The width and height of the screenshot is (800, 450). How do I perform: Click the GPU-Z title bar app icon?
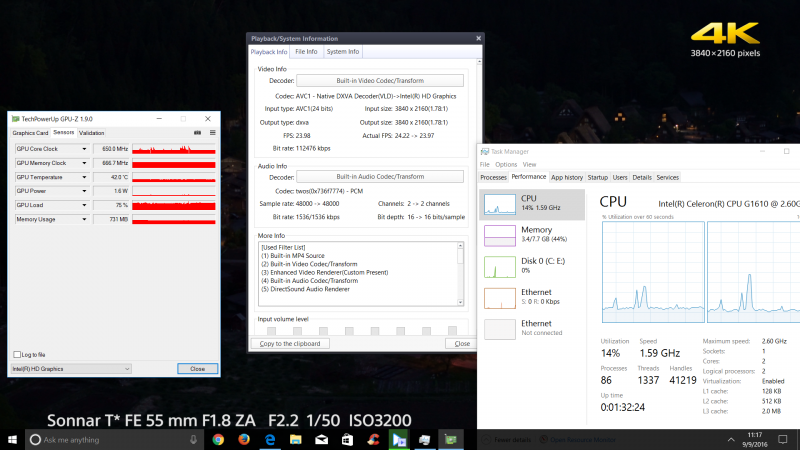(15, 119)
